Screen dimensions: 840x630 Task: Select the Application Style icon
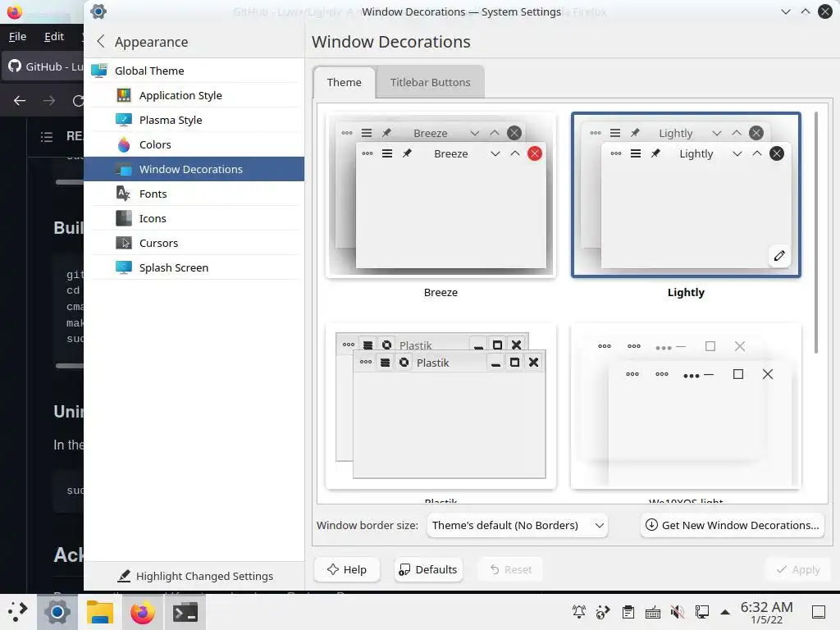pyautogui.click(x=124, y=95)
